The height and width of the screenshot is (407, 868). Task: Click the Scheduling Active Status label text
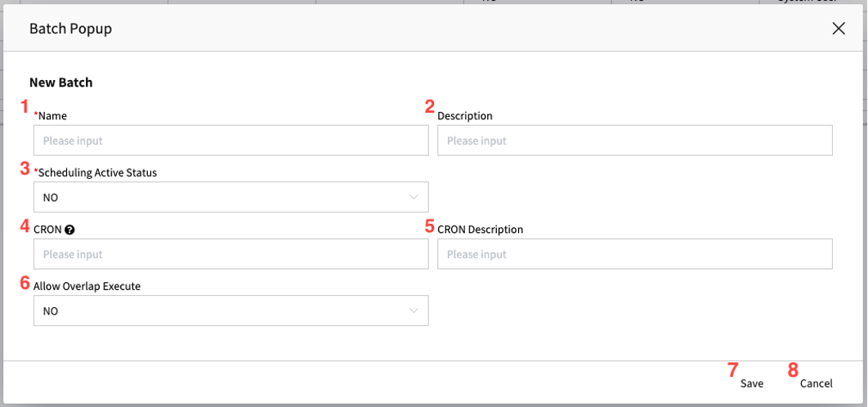click(95, 172)
